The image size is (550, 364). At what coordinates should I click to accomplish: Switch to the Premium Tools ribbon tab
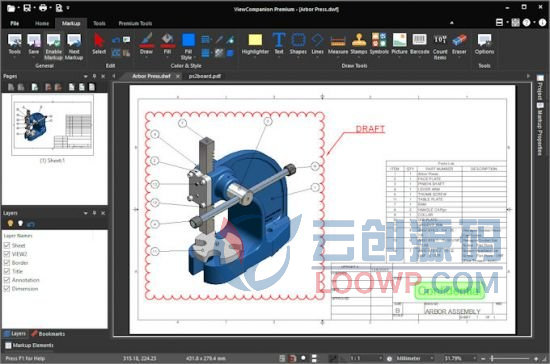pos(135,23)
